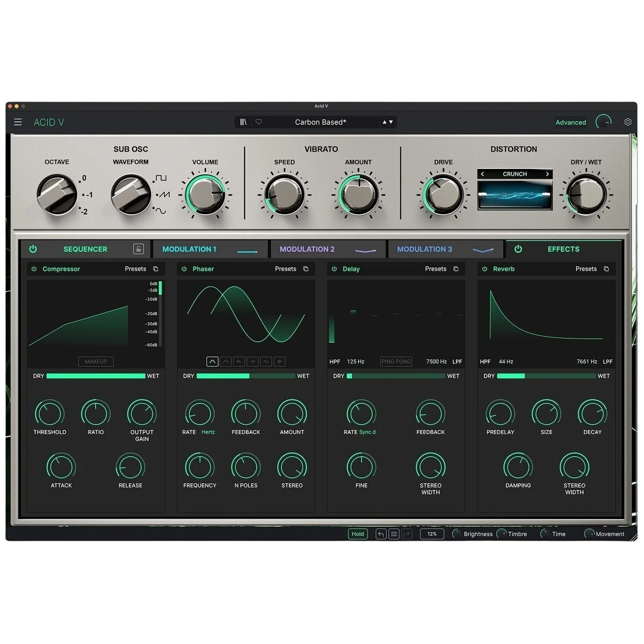The height and width of the screenshot is (644, 644).
Task: Open the hamburger main menu
Action: coord(18,122)
